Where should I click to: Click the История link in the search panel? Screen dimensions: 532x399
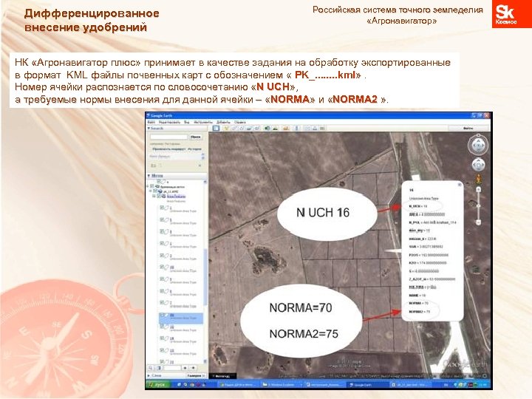click(x=195, y=149)
